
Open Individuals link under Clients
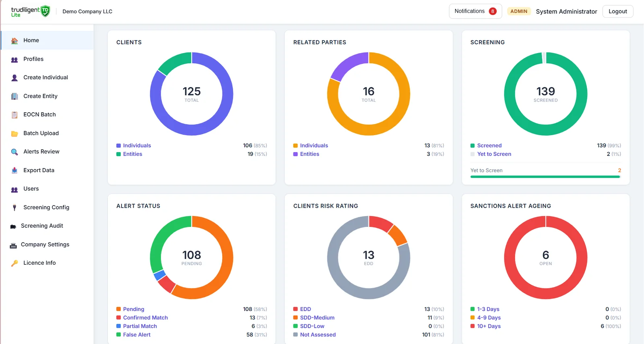pos(137,146)
